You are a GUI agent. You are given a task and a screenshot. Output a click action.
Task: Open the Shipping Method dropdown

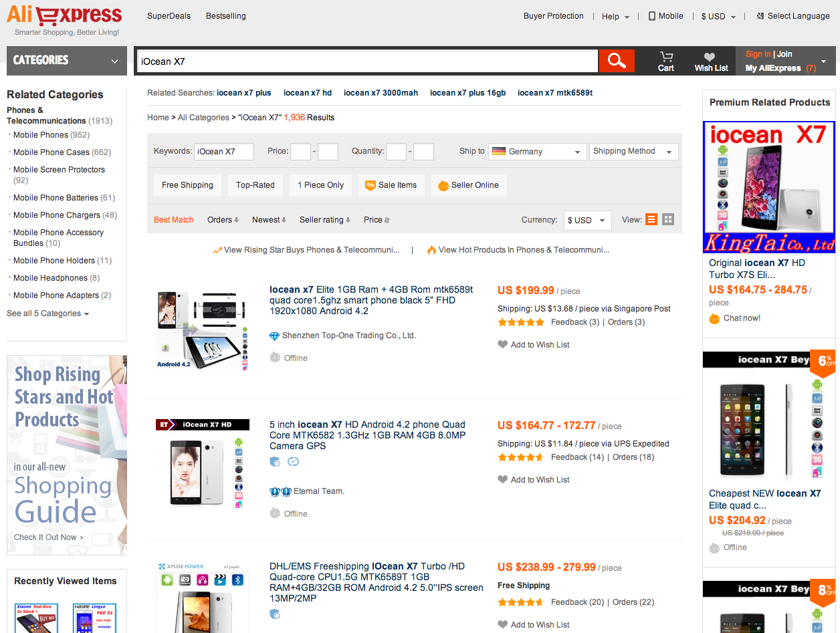pyautogui.click(x=634, y=152)
